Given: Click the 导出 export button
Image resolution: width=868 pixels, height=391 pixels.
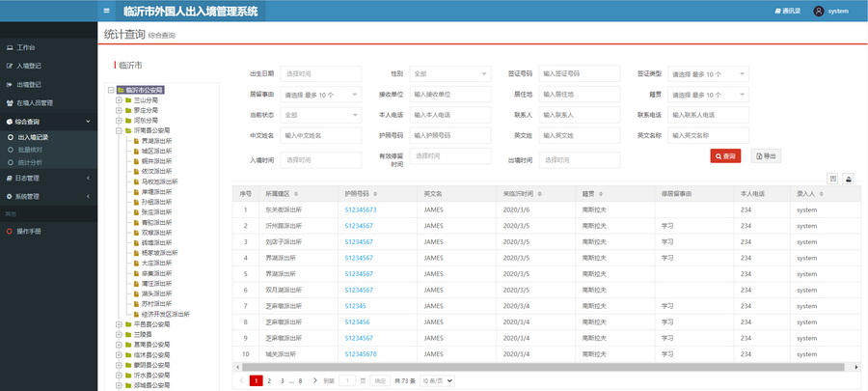Looking at the screenshot, I should pos(766,156).
